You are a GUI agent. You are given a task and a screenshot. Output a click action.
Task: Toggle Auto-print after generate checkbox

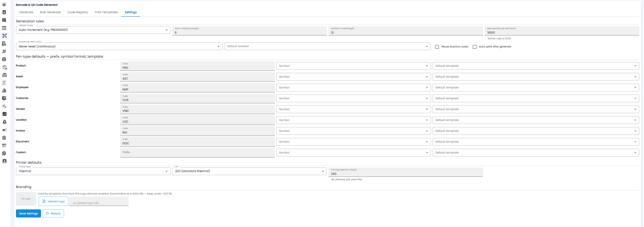click(475, 47)
